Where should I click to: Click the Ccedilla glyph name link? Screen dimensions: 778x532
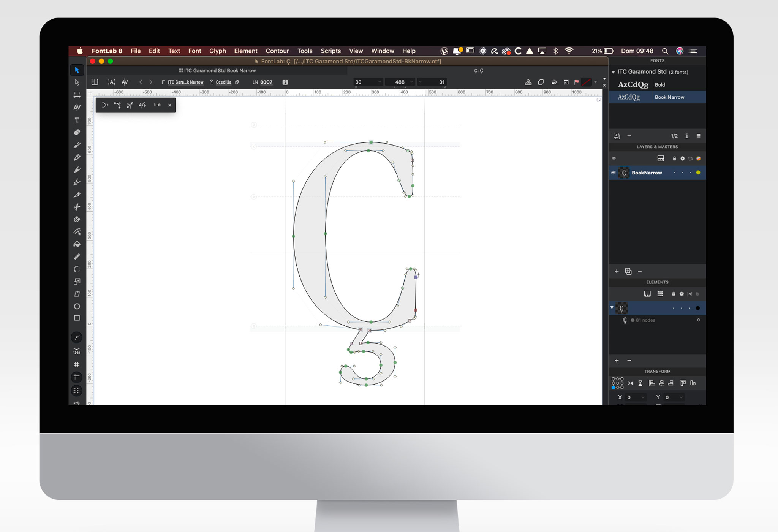[223, 82]
